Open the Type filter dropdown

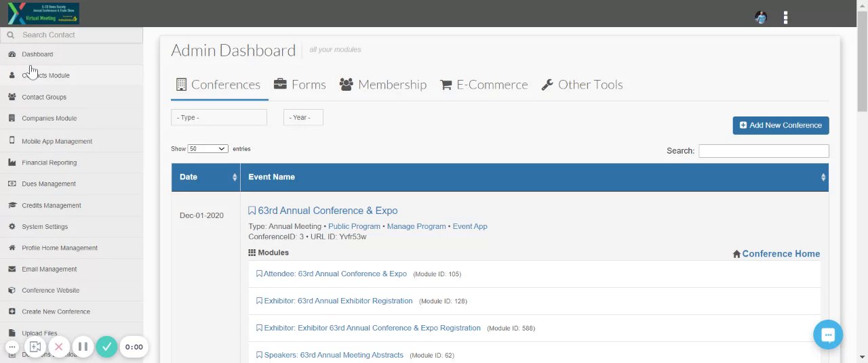(x=218, y=117)
